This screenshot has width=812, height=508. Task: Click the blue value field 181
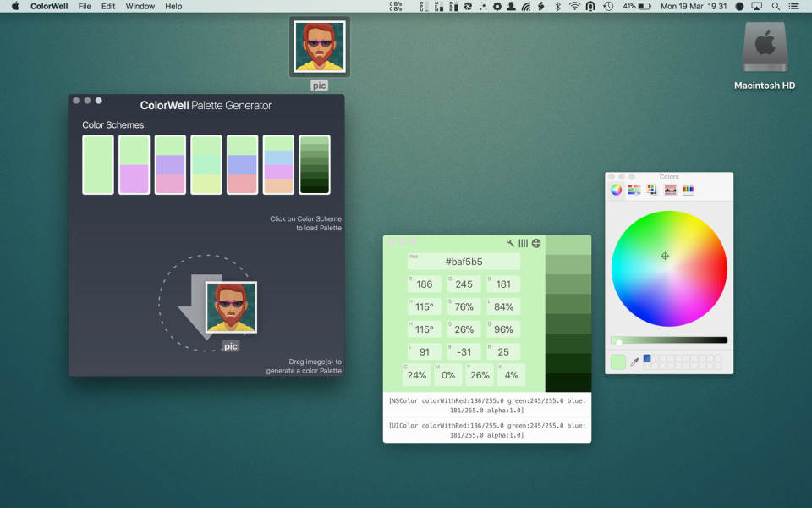[502, 284]
